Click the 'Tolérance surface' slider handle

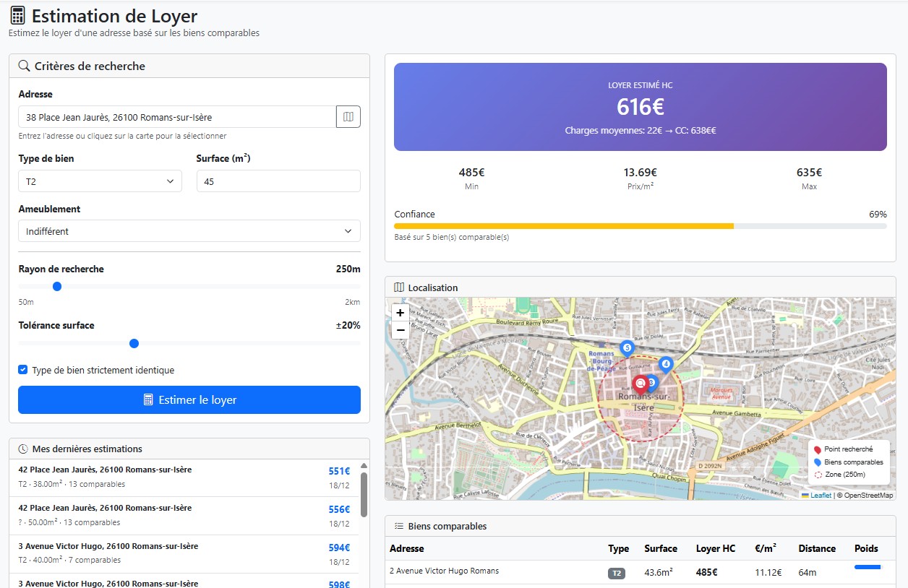[x=134, y=343]
